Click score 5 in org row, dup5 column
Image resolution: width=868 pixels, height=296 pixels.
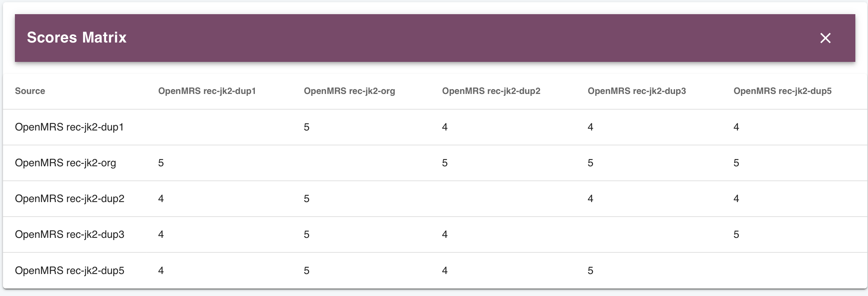click(736, 163)
